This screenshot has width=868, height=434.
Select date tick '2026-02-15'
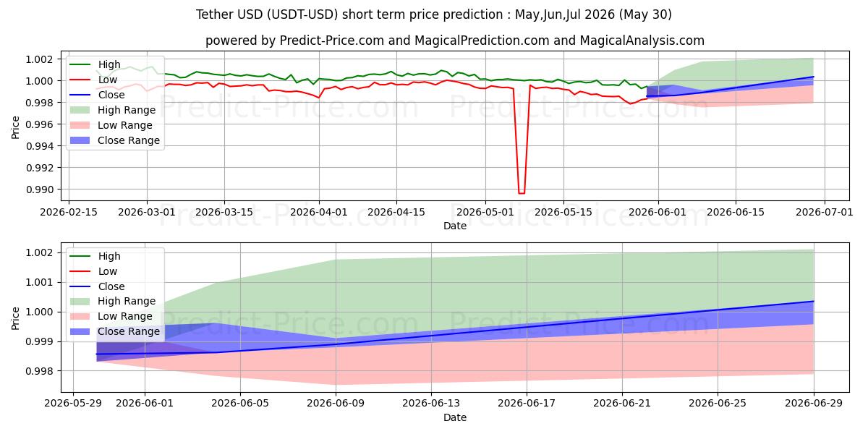pyautogui.click(x=70, y=212)
